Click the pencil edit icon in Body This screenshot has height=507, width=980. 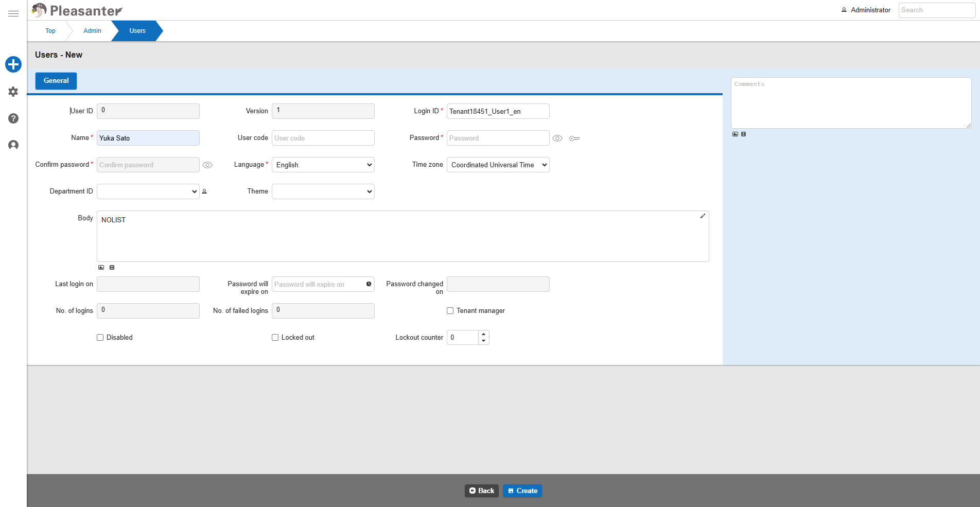[x=703, y=216]
